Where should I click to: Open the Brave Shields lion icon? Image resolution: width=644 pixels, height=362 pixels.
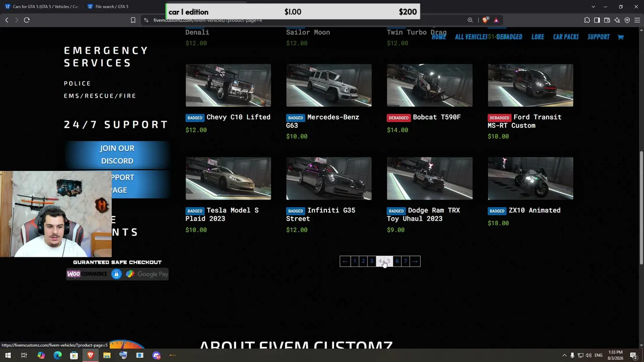coord(485,20)
